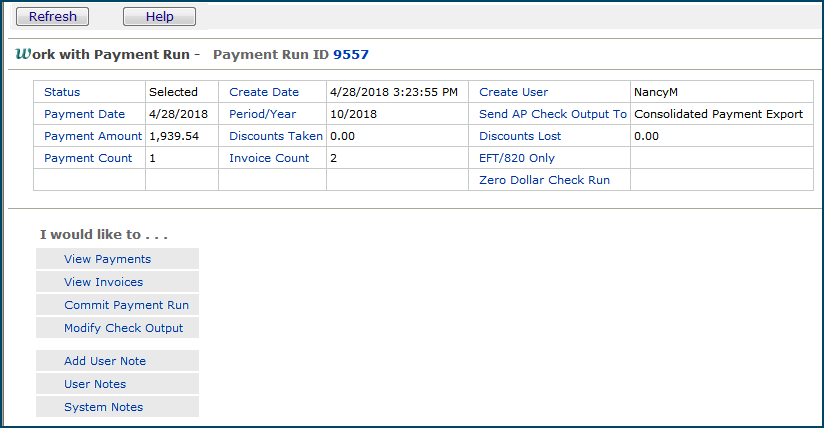
Task: Click Zero Dollar Check Run label
Action: 545,180
